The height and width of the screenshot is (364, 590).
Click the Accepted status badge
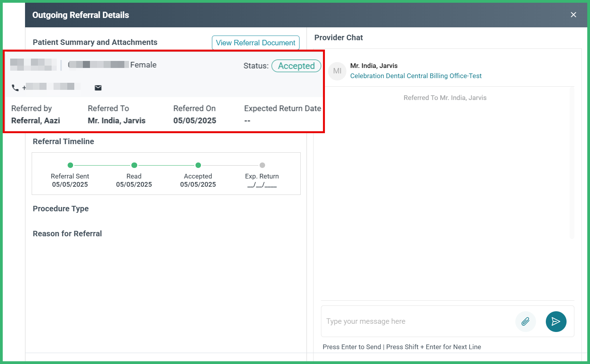point(296,66)
